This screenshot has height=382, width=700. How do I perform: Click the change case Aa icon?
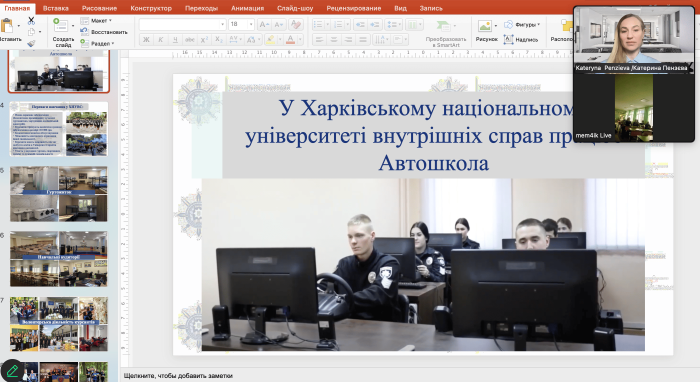(x=250, y=40)
